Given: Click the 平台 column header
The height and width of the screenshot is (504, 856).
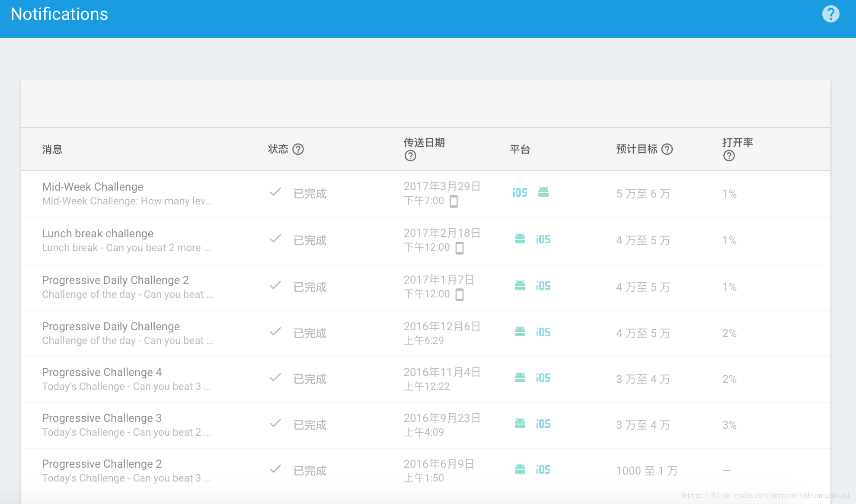Looking at the screenshot, I should [520, 150].
